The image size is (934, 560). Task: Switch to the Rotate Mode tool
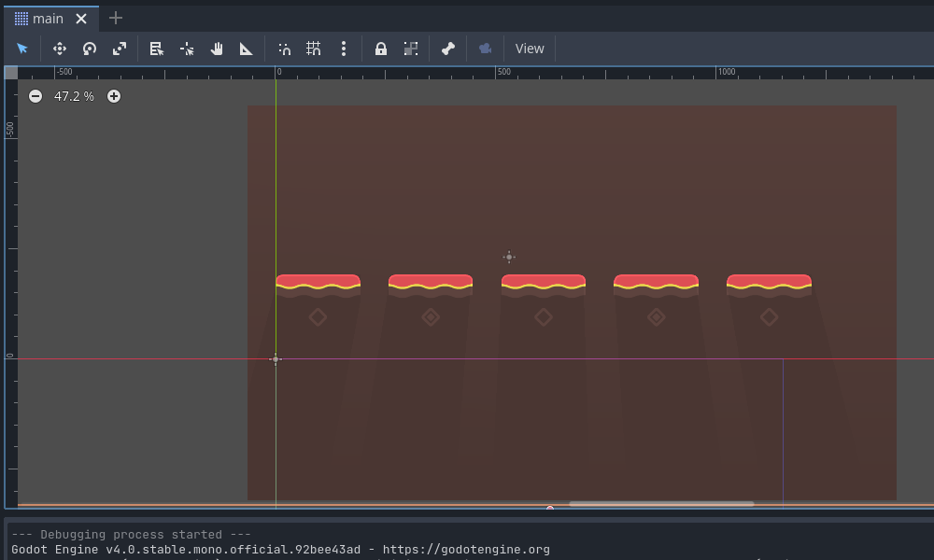tap(90, 49)
